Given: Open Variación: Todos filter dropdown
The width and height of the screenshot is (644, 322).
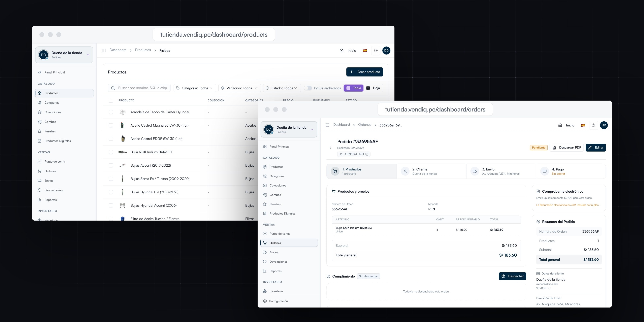Looking at the screenshot, I should coord(239,88).
